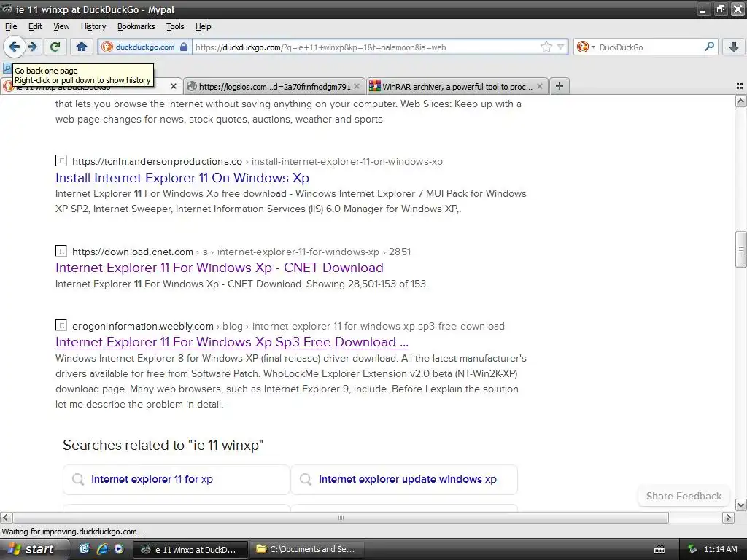Click into the URL address field

pyautogui.click(x=365, y=47)
